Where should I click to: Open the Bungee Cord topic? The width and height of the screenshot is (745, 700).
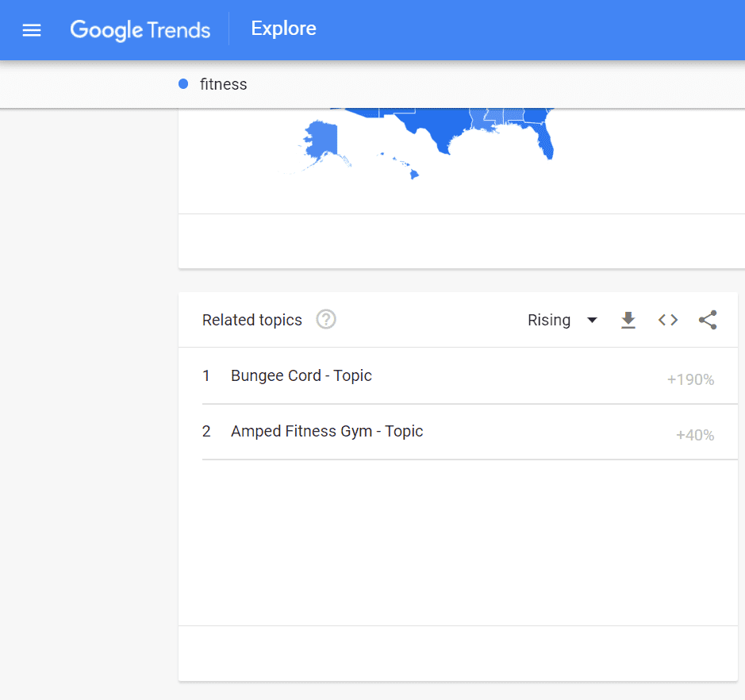coord(301,375)
